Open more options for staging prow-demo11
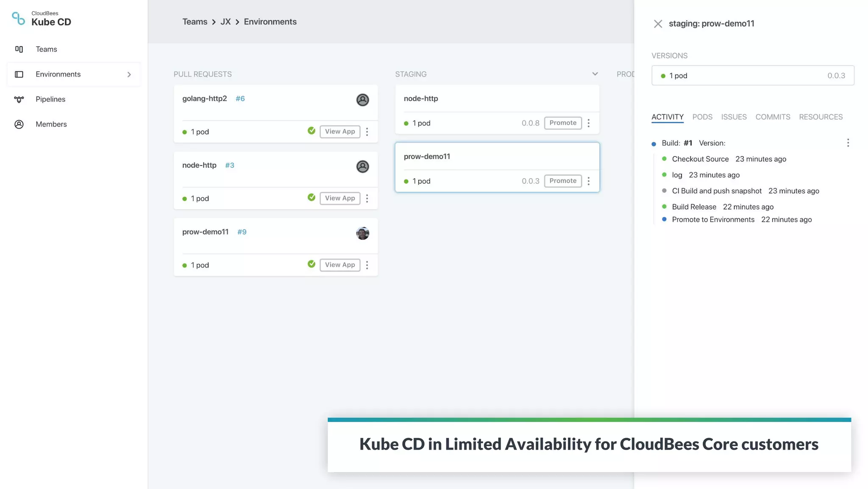 tap(589, 181)
